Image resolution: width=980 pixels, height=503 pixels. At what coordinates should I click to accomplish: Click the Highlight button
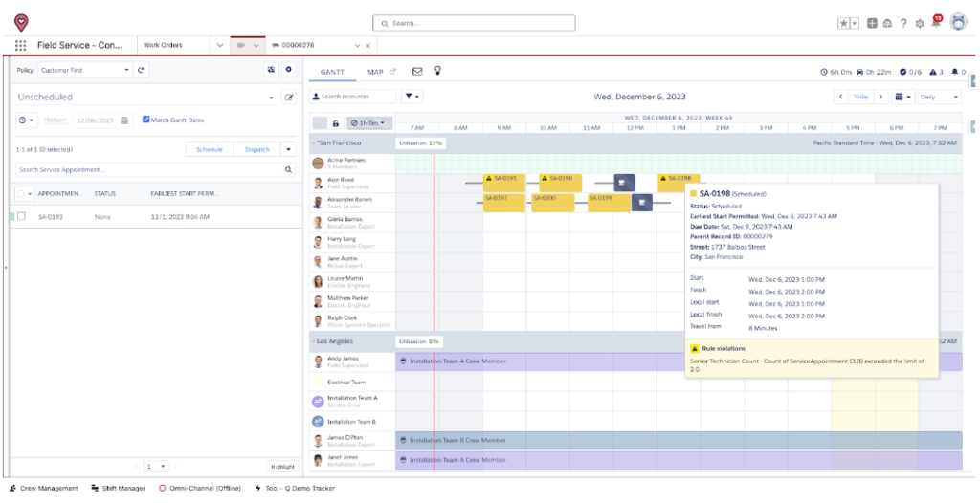click(283, 467)
